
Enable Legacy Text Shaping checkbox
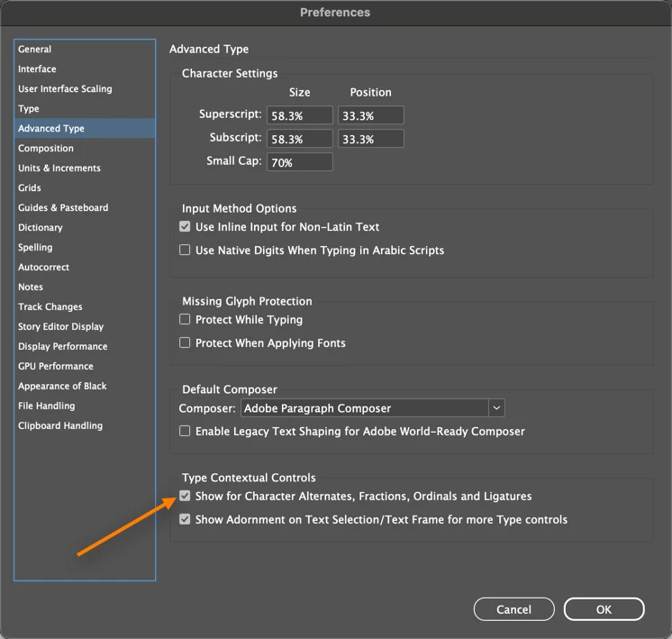click(185, 431)
